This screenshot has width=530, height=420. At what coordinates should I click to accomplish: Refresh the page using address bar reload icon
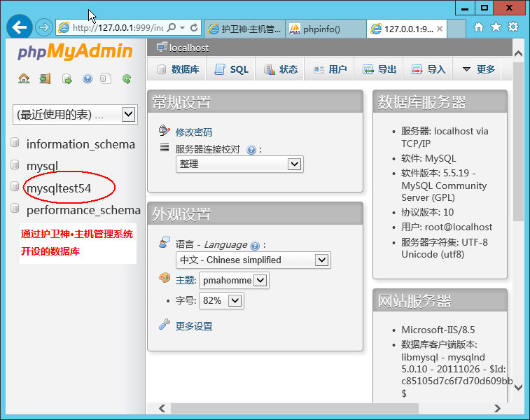click(x=194, y=27)
